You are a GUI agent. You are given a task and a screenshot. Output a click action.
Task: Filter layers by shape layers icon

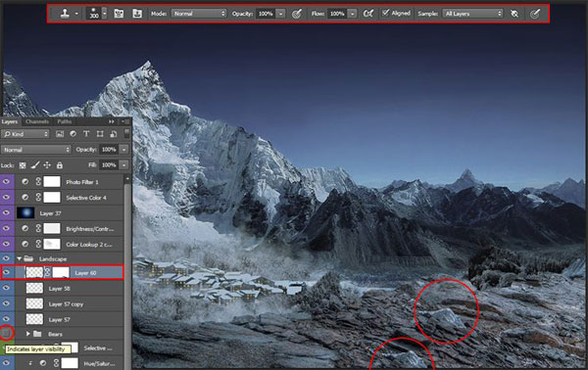tap(100, 134)
